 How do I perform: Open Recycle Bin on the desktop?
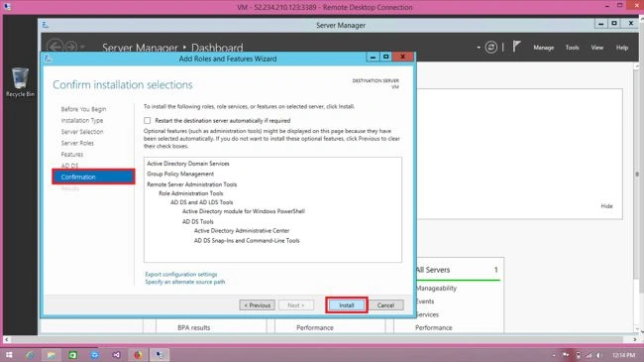tap(20, 82)
